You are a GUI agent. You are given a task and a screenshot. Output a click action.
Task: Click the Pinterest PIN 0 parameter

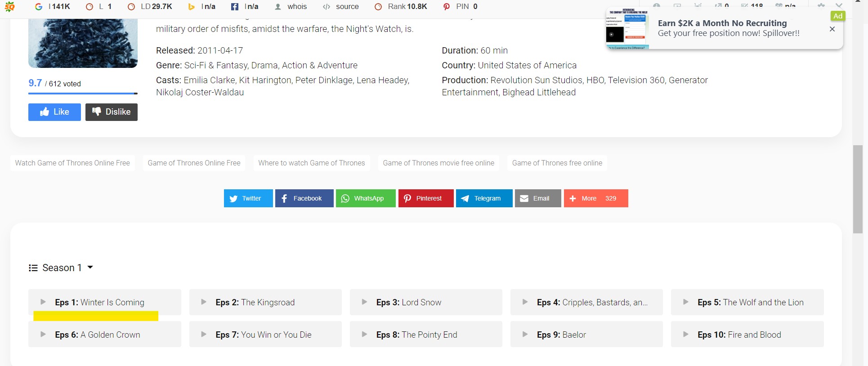click(x=460, y=6)
